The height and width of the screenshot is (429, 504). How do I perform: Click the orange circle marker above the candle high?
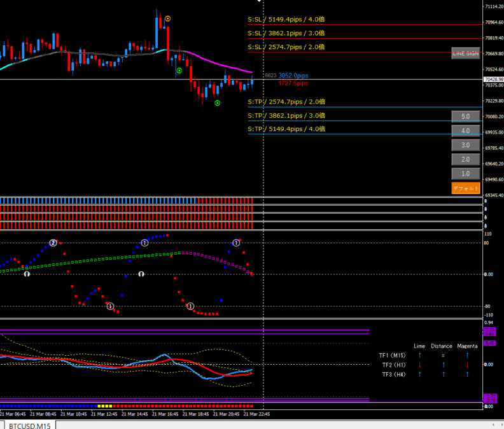[x=168, y=19]
